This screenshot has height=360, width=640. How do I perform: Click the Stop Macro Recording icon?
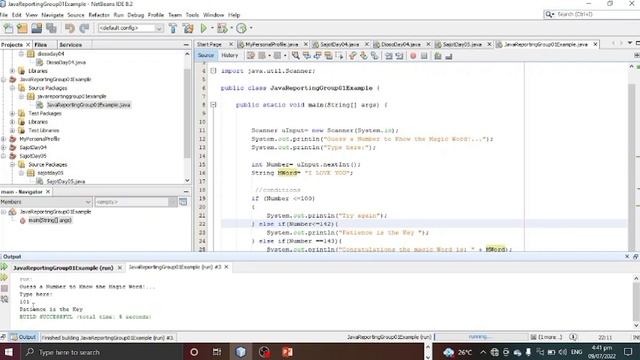click(424, 56)
